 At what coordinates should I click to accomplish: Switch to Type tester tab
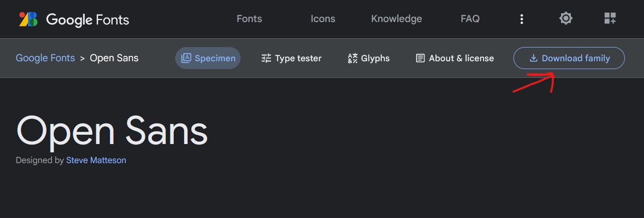(x=292, y=58)
